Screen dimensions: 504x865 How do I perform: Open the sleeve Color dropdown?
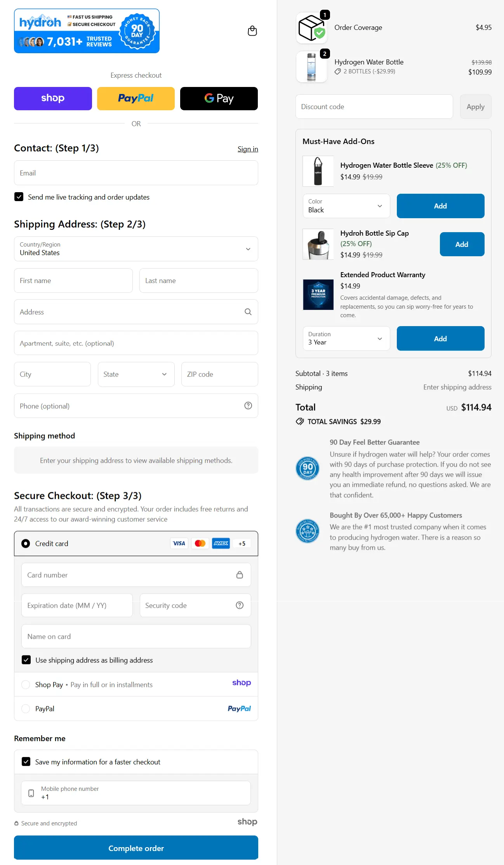click(346, 206)
